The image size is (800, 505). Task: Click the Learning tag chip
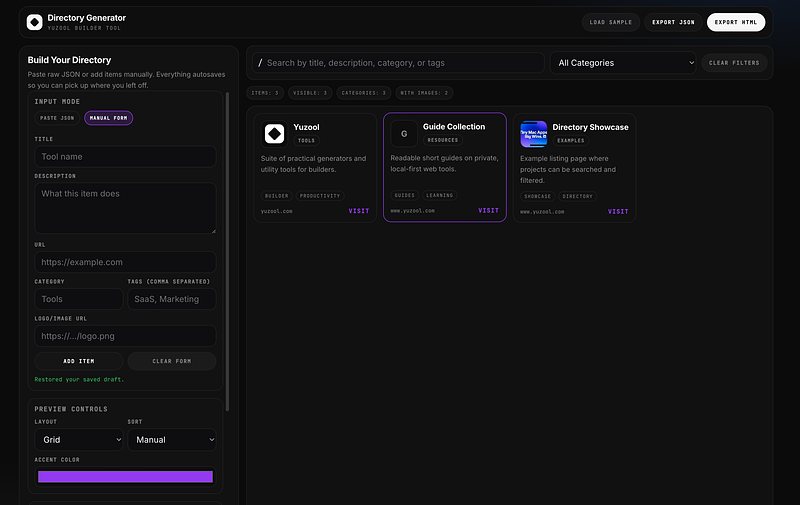[439, 195]
